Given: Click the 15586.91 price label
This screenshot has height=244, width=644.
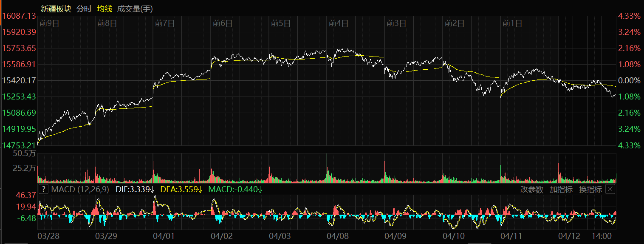Looking at the screenshot, I should click(x=18, y=64).
